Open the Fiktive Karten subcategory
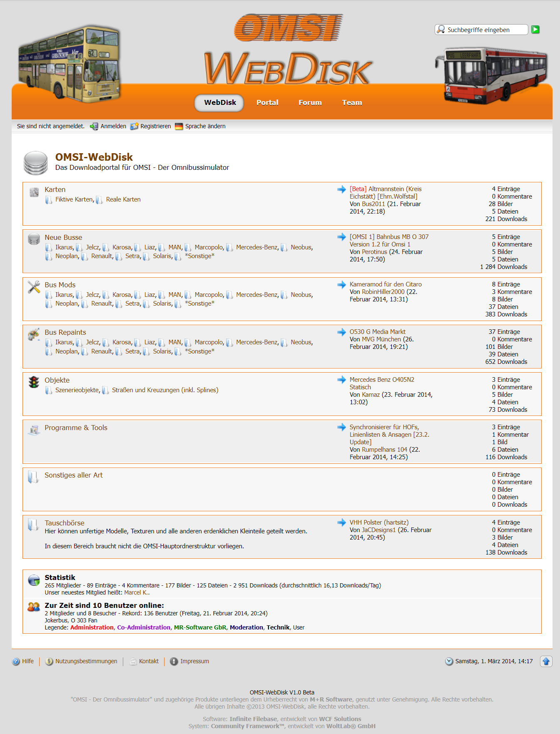This screenshot has width=560, height=734. (74, 199)
